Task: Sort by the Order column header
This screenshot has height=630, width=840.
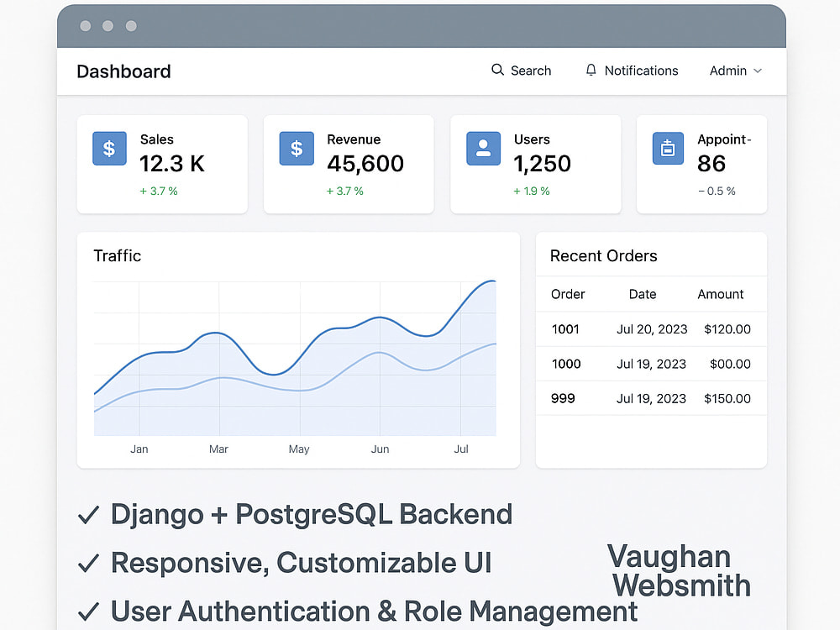Action: point(568,294)
